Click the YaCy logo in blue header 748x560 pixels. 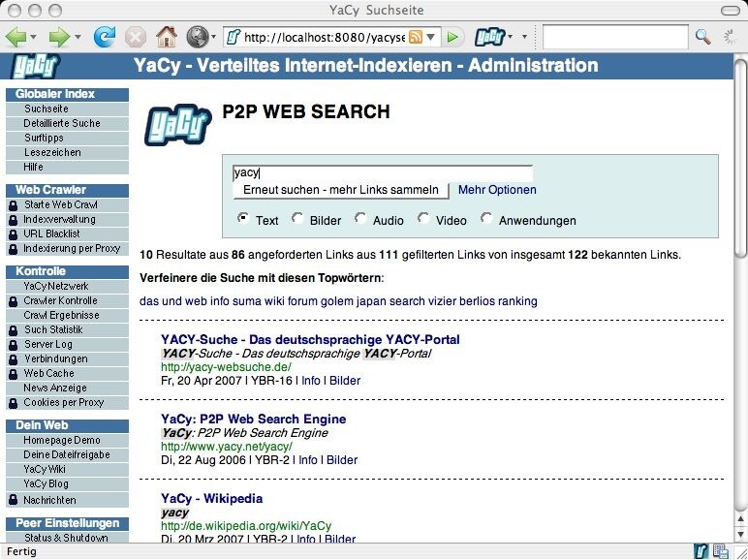click(36, 66)
